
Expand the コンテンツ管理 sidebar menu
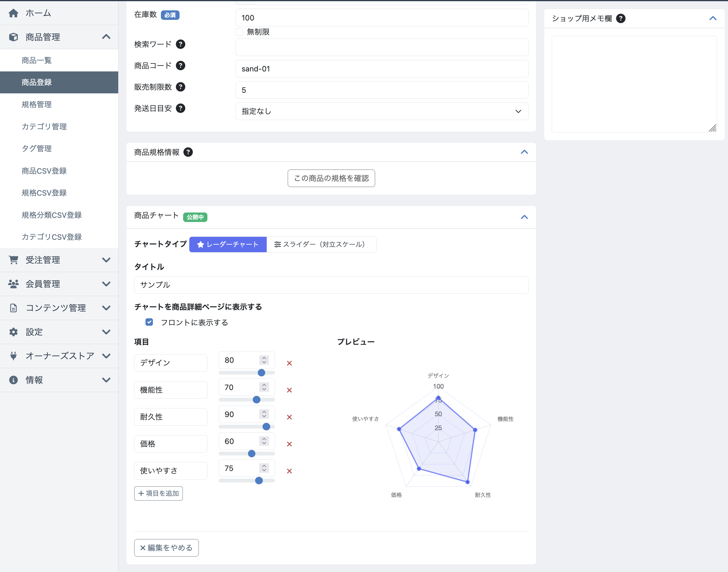[106, 308]
